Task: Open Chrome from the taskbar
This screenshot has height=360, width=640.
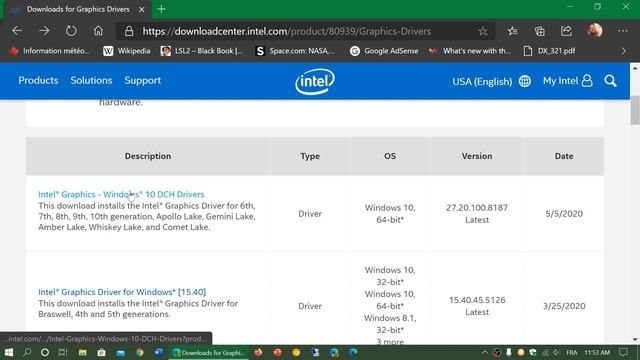Action: pyautogui.click(x=140, y=352)
